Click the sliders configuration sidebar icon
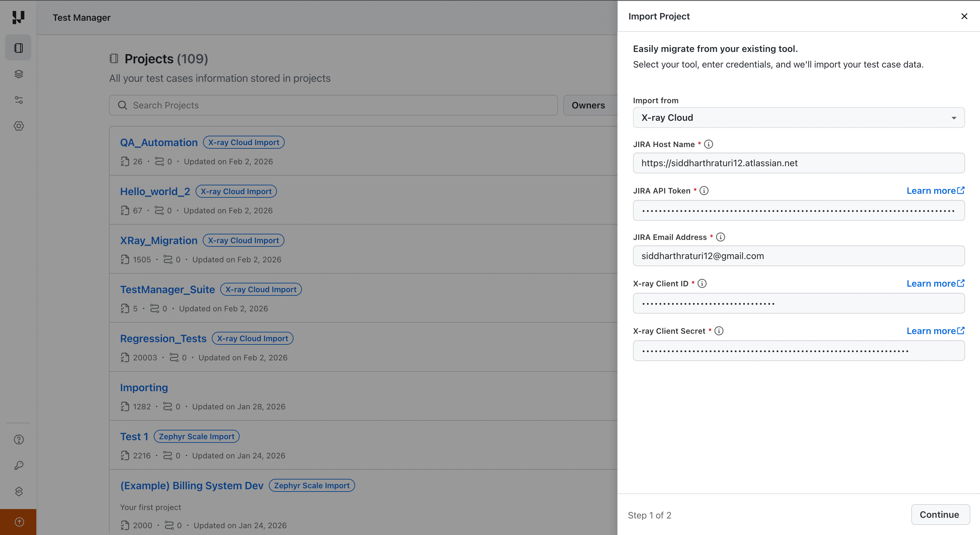The image size is (980, 535). 18,100
